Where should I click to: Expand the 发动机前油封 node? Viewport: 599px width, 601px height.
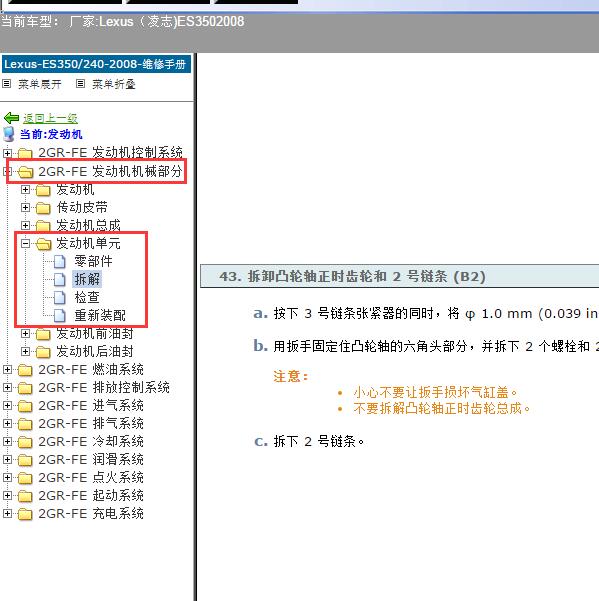[x=25, y=333]
